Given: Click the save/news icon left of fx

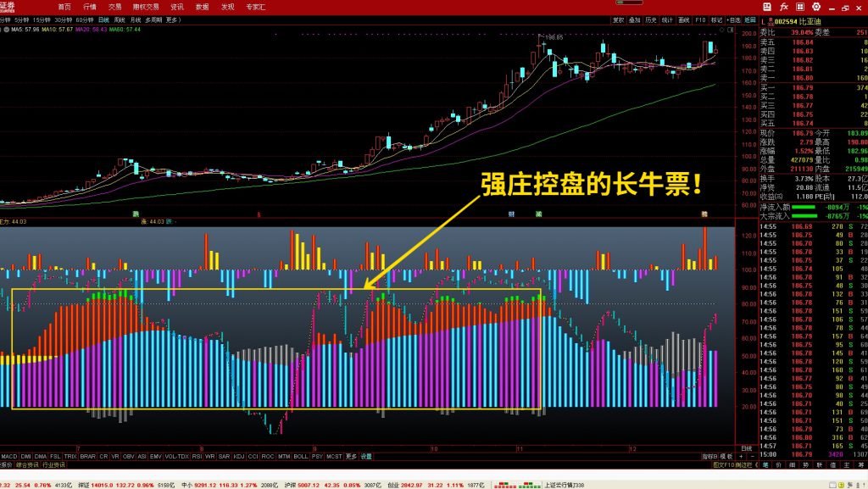Looking at the screenshot, I should point(765,6).
